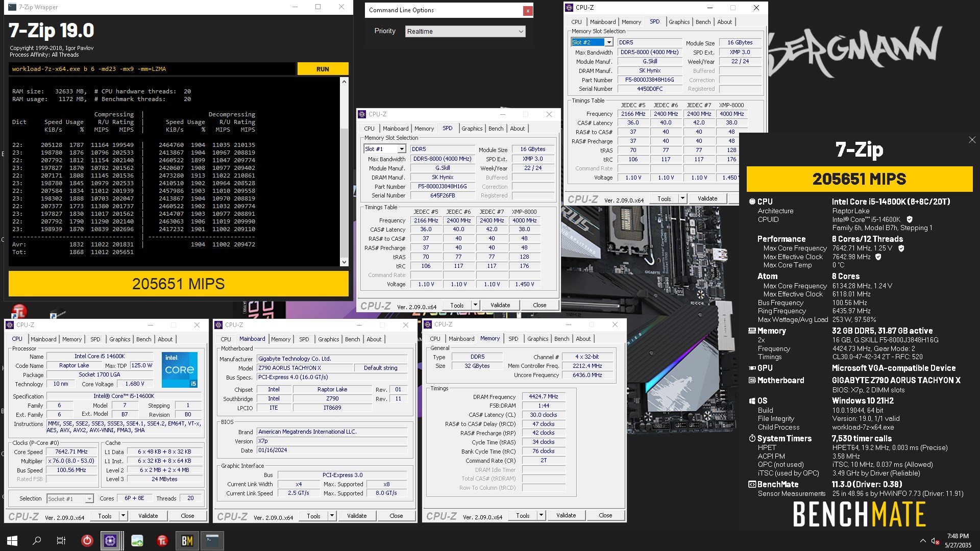Image resolution: width=980 pixels, height=551 pixels.
Task: Click the verified shield beside Max Effective Clock 7642.98 MHz
Action: 878,257
